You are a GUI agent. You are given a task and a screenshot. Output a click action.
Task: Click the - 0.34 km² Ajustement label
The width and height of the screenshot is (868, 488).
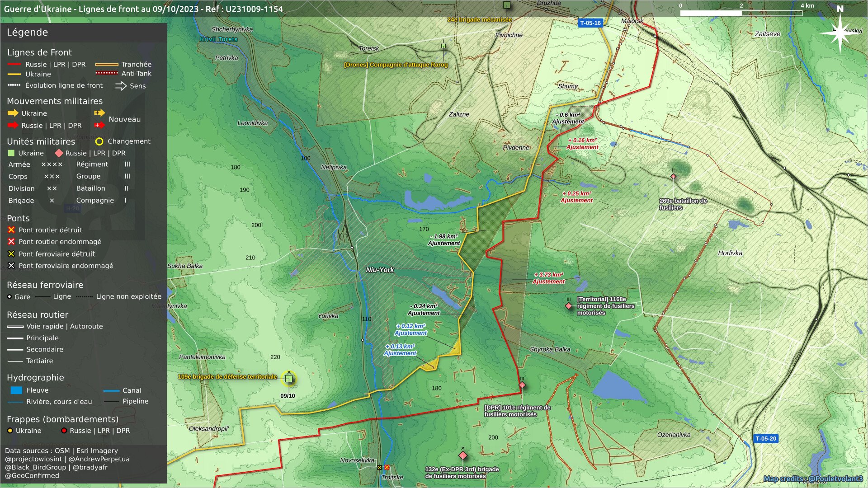424,310
